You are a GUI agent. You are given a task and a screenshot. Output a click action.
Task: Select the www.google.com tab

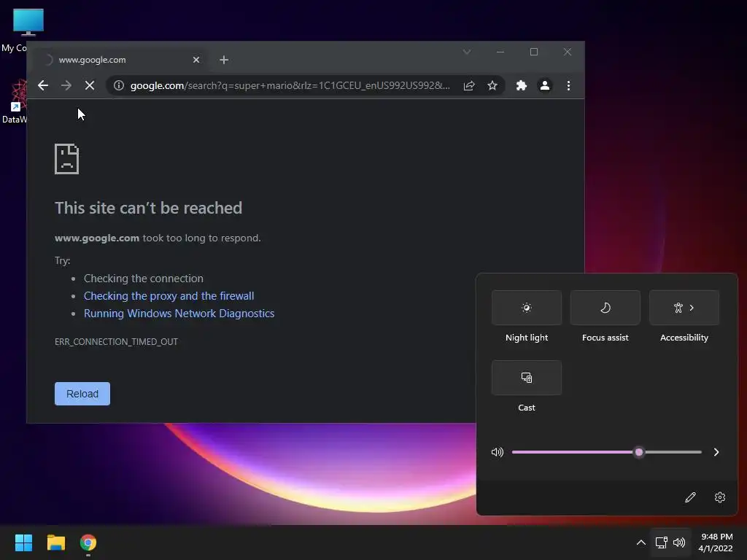pyautogui.click(x=119, y=60)
